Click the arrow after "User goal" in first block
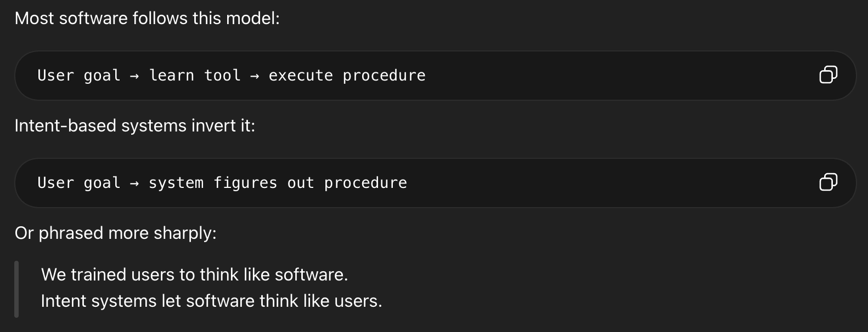868x332 pixels. tap(134, 76)
